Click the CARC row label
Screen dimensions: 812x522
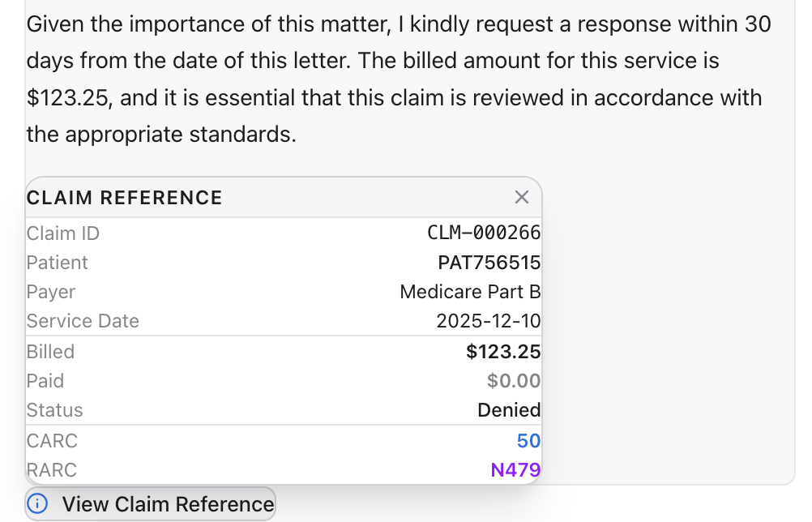click(52, 441)
